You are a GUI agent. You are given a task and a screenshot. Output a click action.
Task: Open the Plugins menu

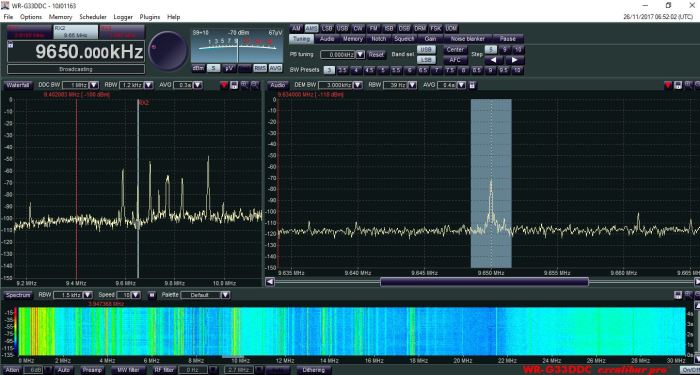(150, 17)
